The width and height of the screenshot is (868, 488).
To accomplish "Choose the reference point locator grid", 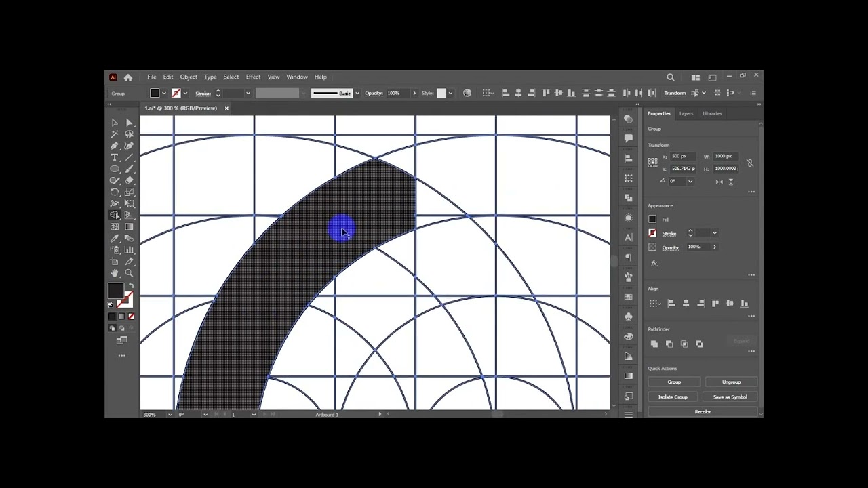I will (652, 163).
